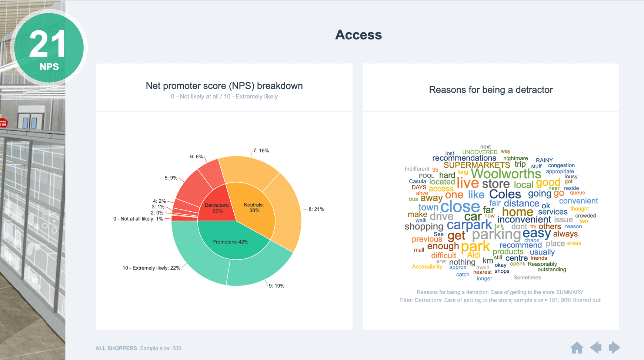Click the Reasons for being a detractor header
The width and height of the screenshot is (644, 360).
(490, 90)
